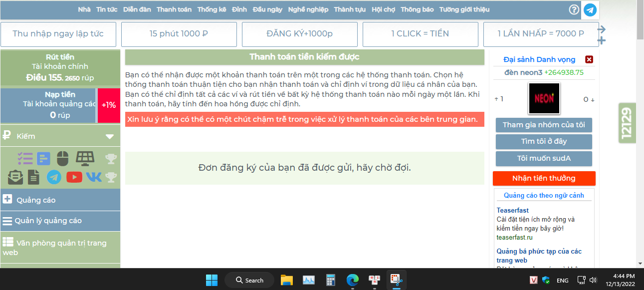Open File Explorer from the taskbar
The height and width of the screenshot is (290, 644).
click(x=286, y=280)
